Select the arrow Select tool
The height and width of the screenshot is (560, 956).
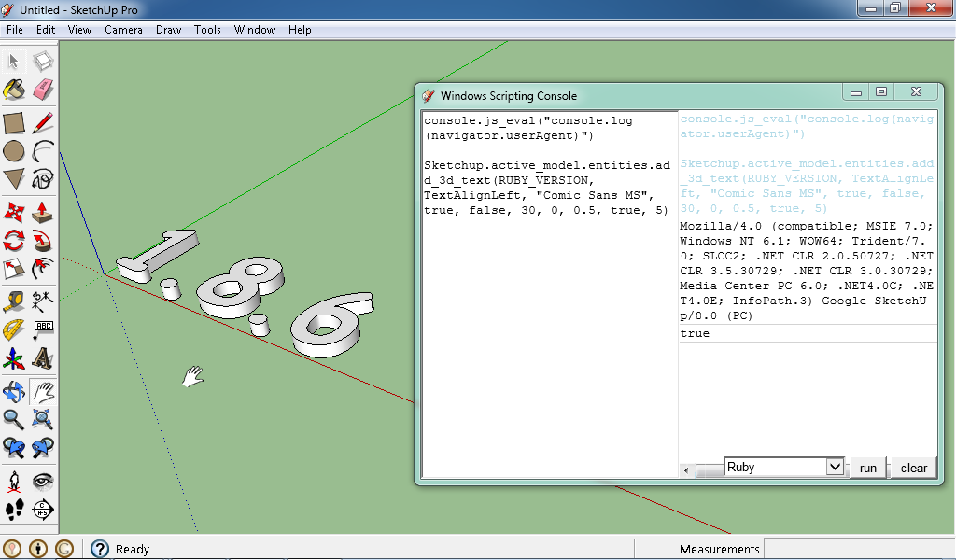(x=14, y=61)
